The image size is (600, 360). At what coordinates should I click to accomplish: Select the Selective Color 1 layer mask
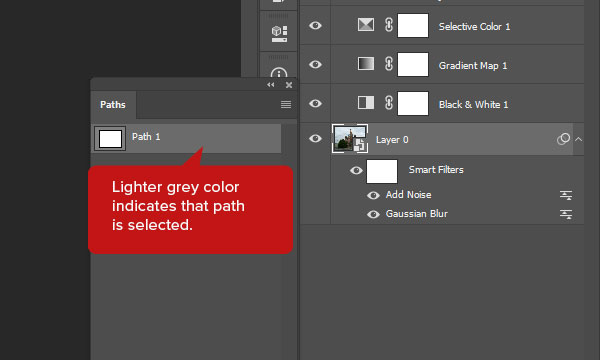pyautogui.click(x=412, y=26)
